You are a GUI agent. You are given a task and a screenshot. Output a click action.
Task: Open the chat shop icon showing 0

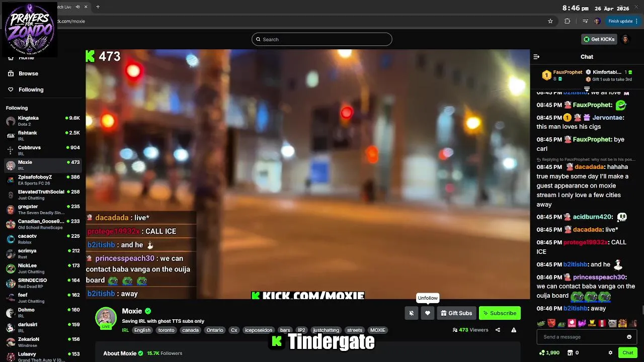574,353
